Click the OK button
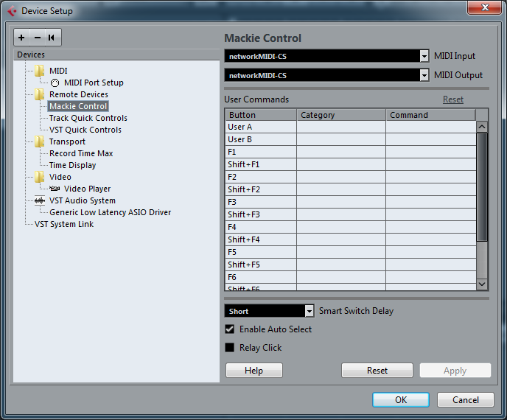This screenshot has height=420, width=507. (400, 400)
